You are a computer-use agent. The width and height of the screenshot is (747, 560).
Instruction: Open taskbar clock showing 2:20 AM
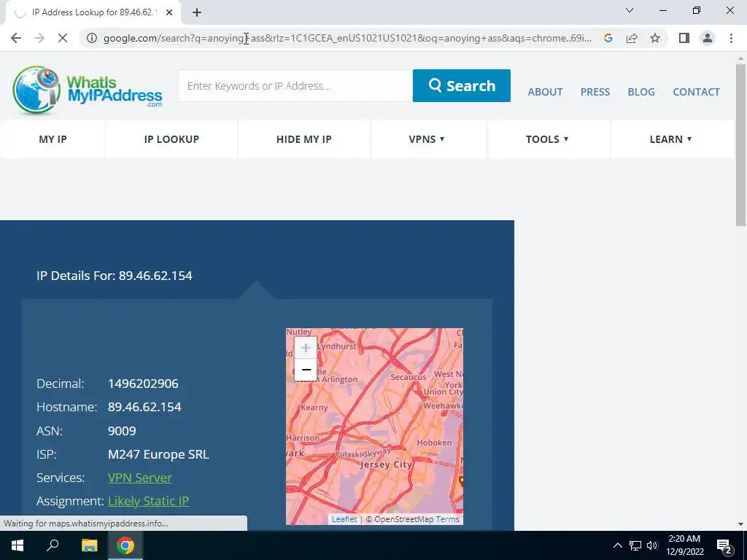[x=684, y=545]
